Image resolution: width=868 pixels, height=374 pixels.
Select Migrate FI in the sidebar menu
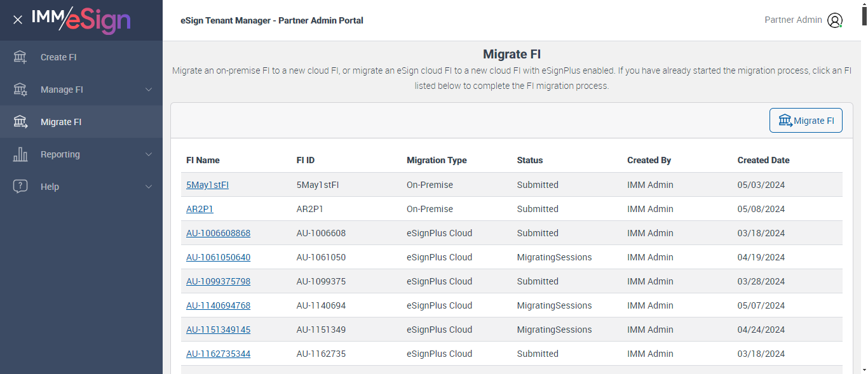pos(61,122)
